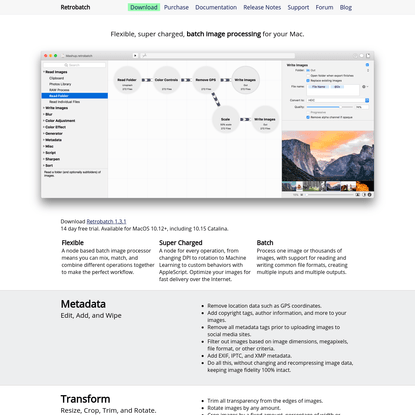Screen dimensions: 415x415
Task: Select the Remove GPS node
Action: point(206,80)
